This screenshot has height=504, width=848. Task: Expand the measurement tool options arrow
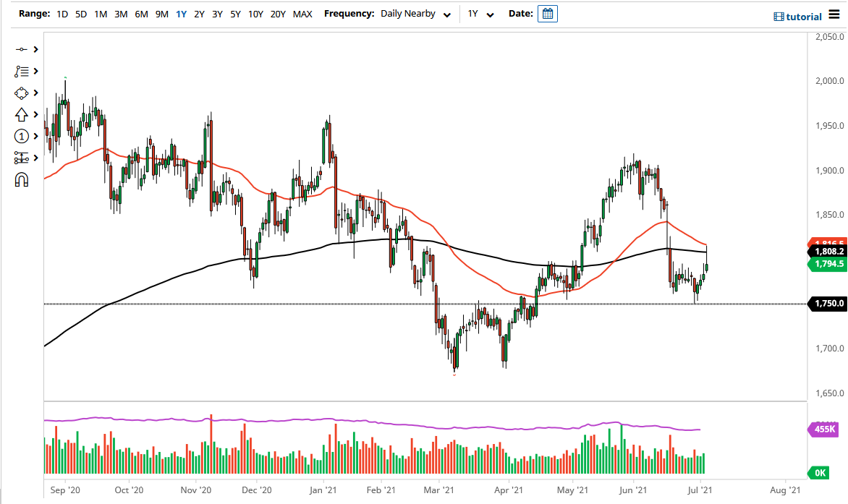35,158
